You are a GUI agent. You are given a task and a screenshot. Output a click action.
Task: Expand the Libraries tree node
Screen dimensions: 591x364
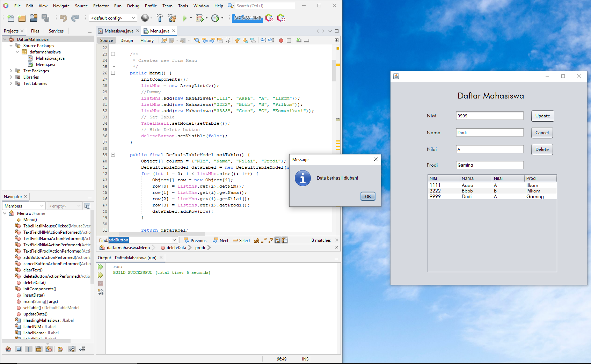[11, 77]
